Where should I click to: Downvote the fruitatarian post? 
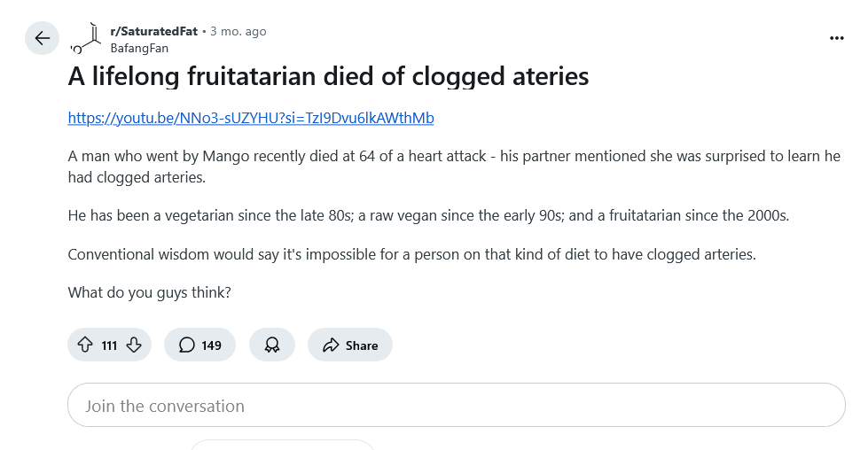(134, 345)
